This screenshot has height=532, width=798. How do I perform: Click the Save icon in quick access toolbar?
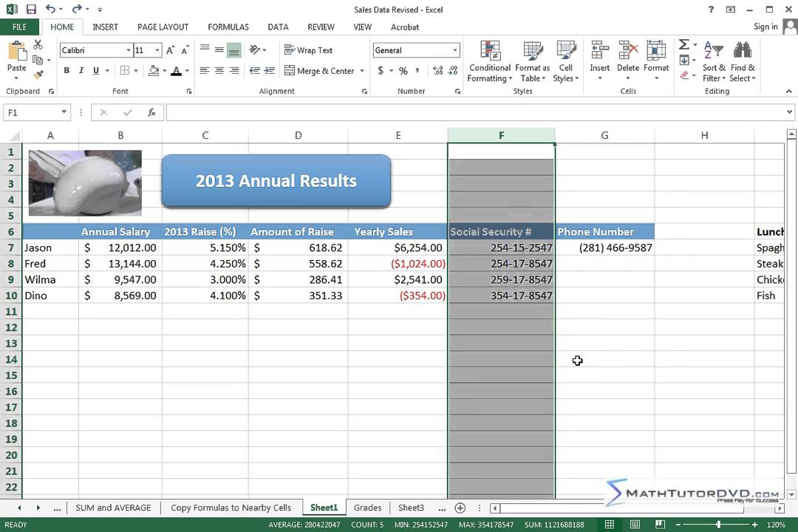coord(31,9)
